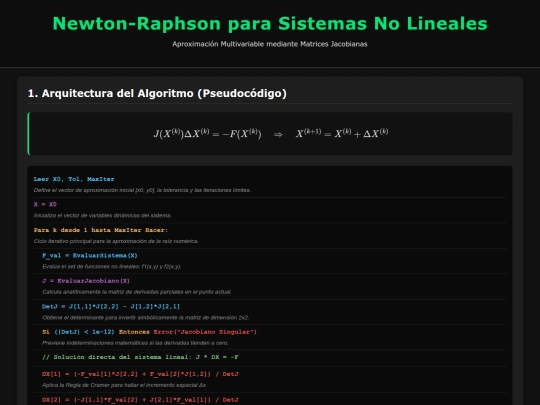540x405 pixels.
Task: Click description 'Inicializa el vector de variables dinámicas'
Action: (103, 215)
